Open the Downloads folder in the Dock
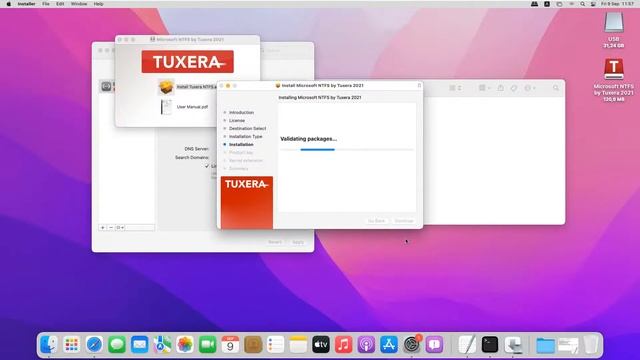640x360 pixels. pyautogui.click(x=545, y=345)
